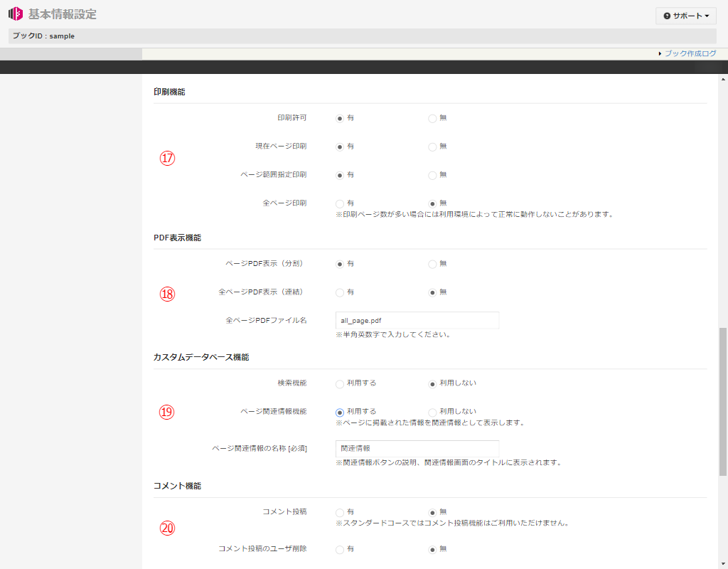The height and width of the screenshot is (569, 728).
Task: Click the circled number 20 marker
Action: pos(167,528)
